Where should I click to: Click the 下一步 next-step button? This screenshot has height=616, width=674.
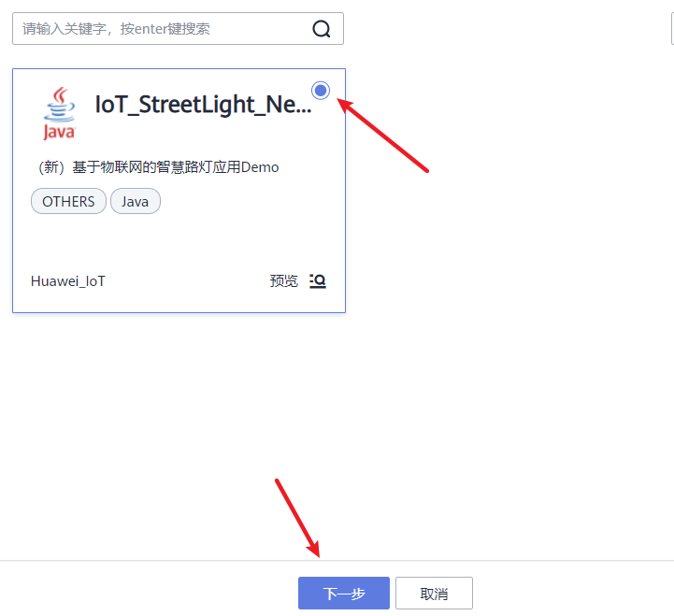click(344, 594)
